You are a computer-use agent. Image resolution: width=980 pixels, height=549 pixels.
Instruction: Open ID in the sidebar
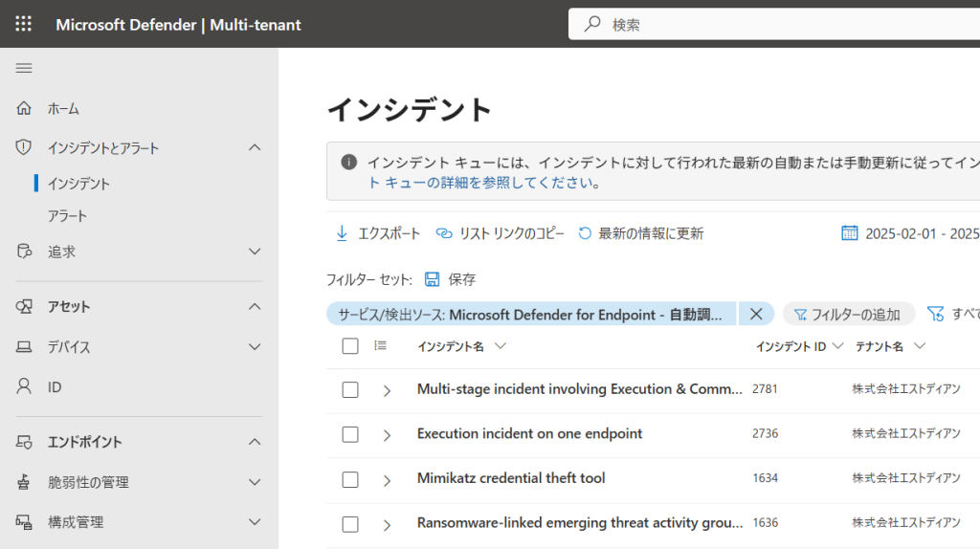55,387
